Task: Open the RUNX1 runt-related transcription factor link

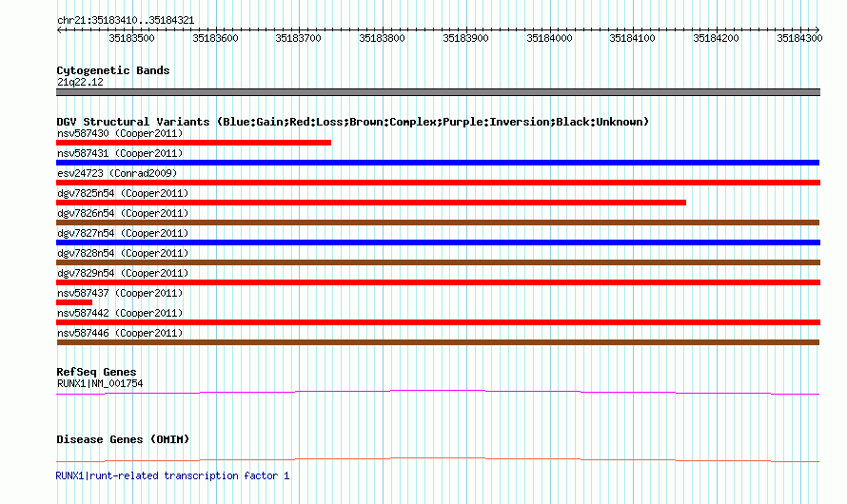Action: click(x=172, y=475)
